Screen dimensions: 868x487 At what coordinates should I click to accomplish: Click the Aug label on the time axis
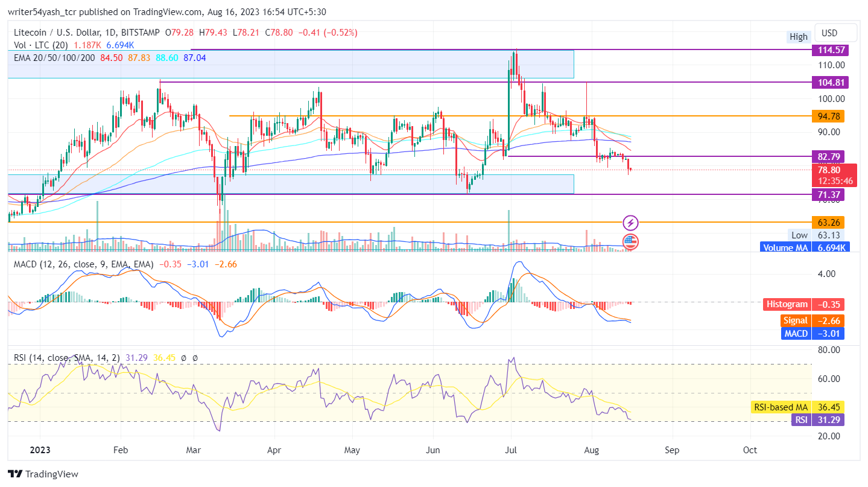(592, 450)
